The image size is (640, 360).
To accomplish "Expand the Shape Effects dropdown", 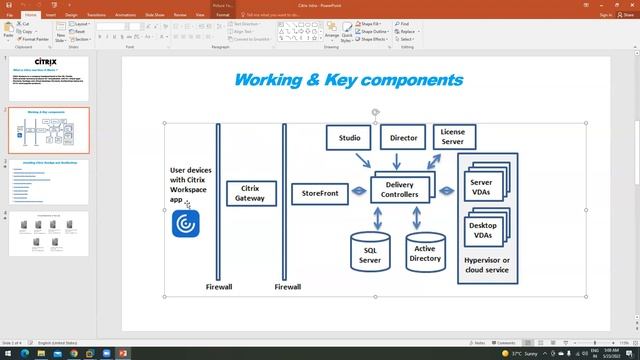I will [371, 39].
